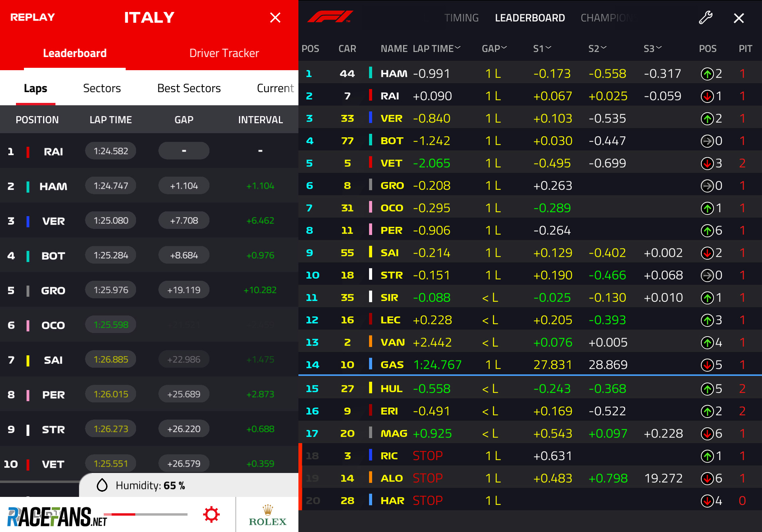Click ALO STOP status text
This screenshot has width=762, height=532.
pyautogui.click(x=428, y=478)
